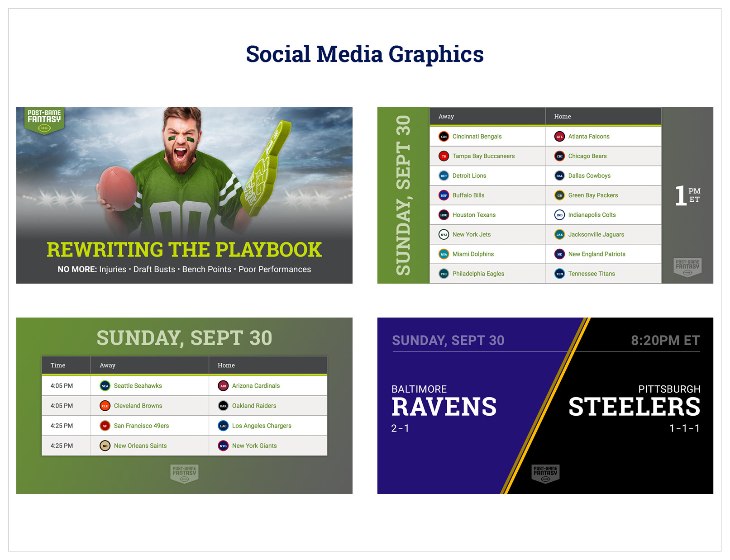The width and height of the screenshot is (730, 560).
Task: Click the Tampa Bay Buccaneers team name
Action: 483,156
